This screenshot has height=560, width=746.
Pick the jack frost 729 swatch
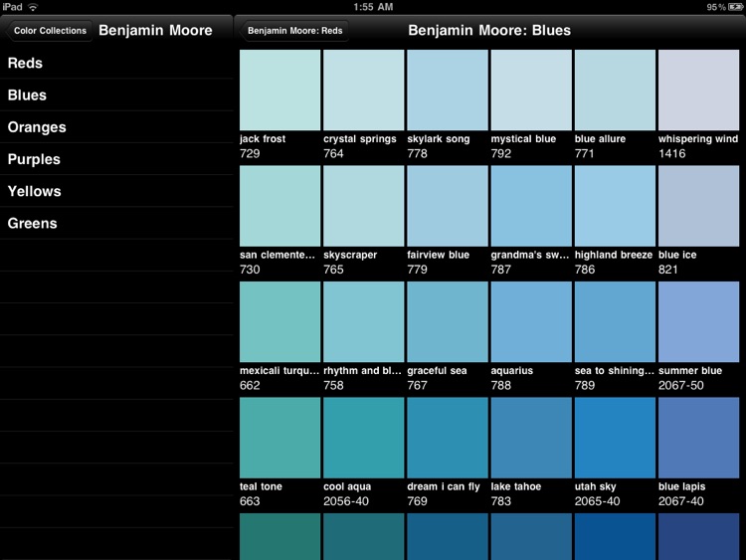coord(280,90)
